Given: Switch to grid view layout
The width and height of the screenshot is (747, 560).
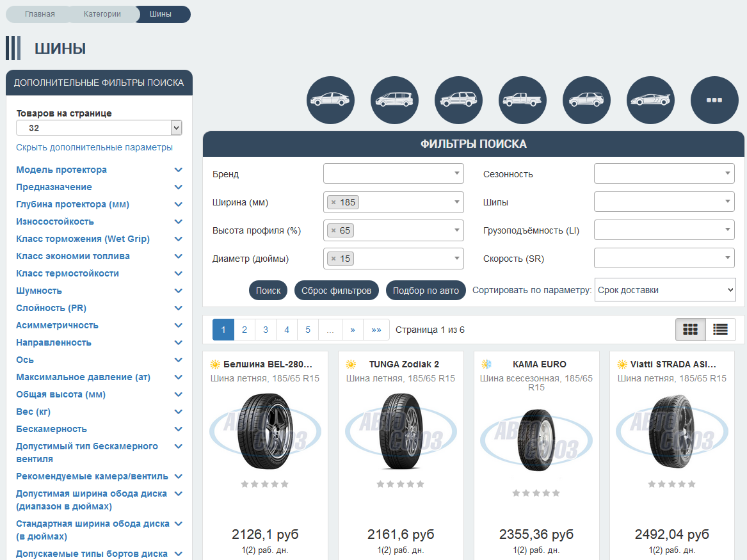Looking at the screenshot, I should point(690,330).
